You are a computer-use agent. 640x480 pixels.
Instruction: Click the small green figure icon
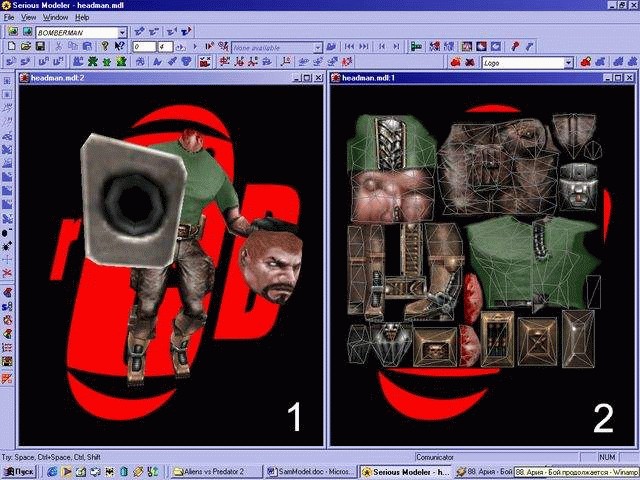107,62
